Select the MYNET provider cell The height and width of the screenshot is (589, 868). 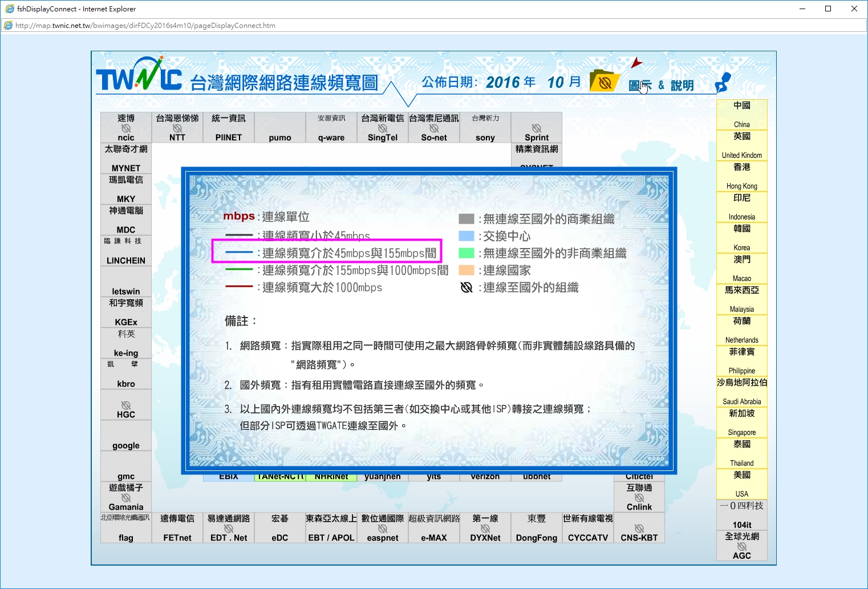(x=126, y=158)
